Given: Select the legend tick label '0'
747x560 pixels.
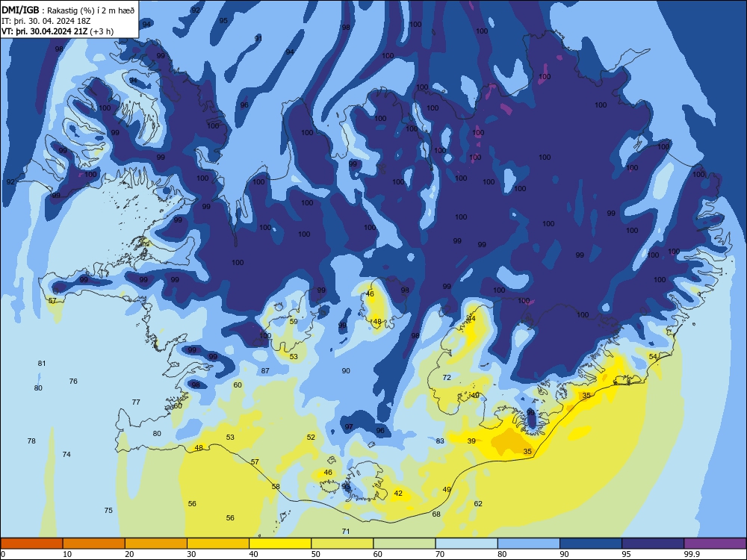Looking at the screenshot, I should (x=3, y=554).
